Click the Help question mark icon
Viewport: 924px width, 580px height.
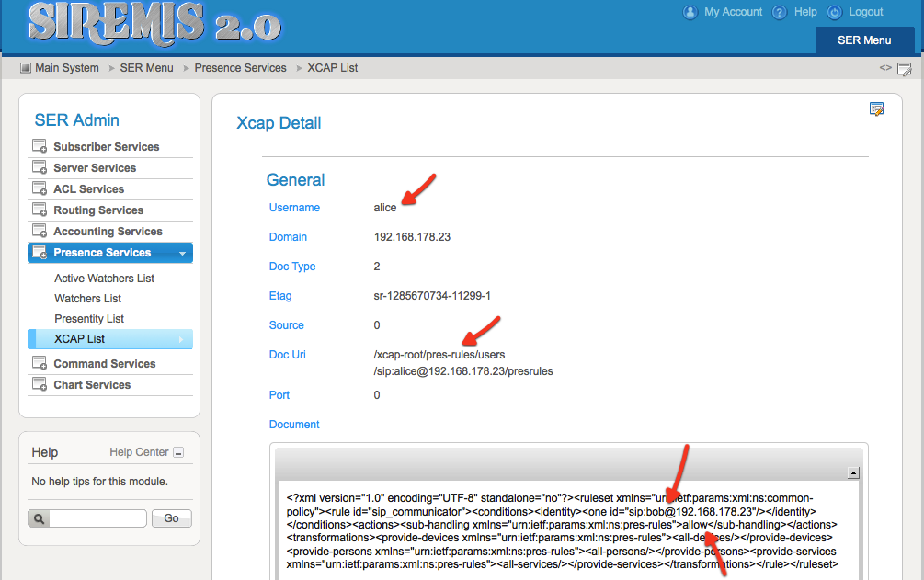(780, 12)
